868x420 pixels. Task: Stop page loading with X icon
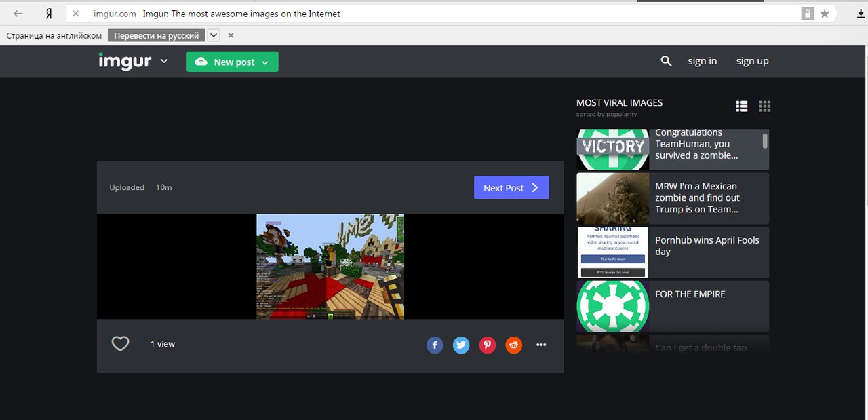[76, 14]
